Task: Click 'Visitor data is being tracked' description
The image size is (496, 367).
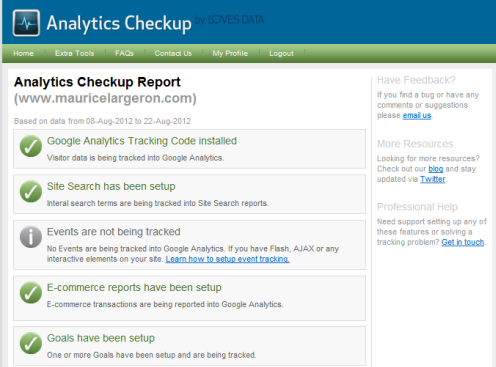Action: pos(135,158)
